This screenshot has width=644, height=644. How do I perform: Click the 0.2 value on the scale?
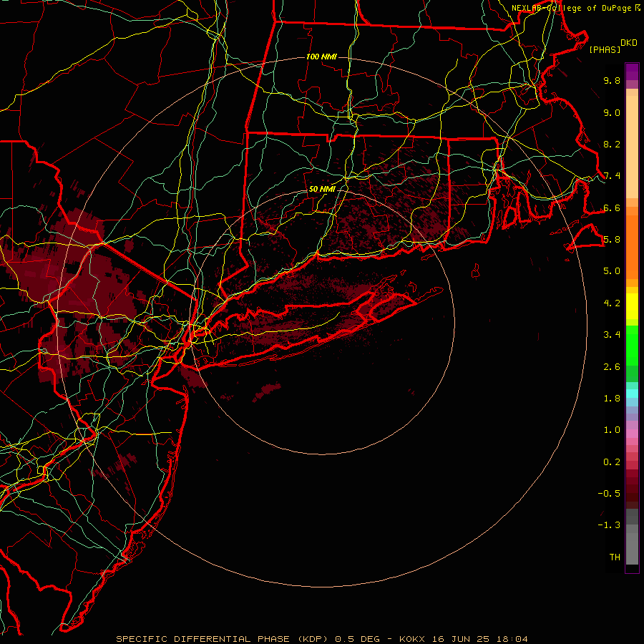click(x=612, y=462)
